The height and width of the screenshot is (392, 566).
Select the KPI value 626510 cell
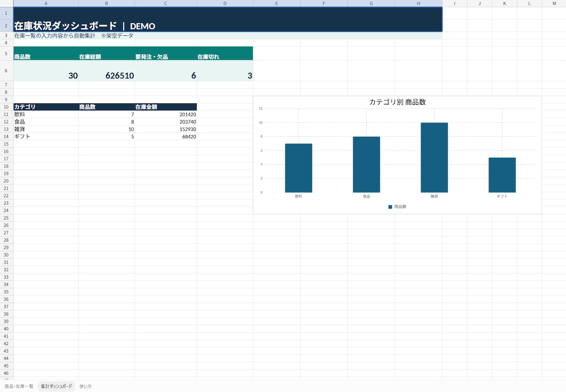[107, 71]
